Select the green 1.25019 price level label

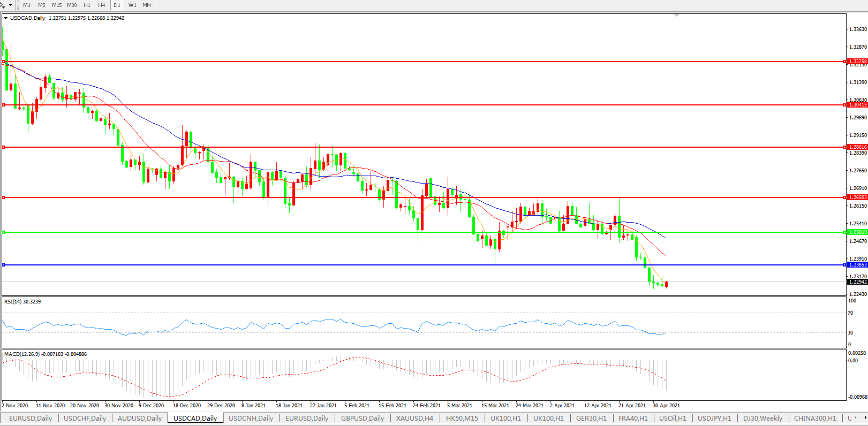857,232
